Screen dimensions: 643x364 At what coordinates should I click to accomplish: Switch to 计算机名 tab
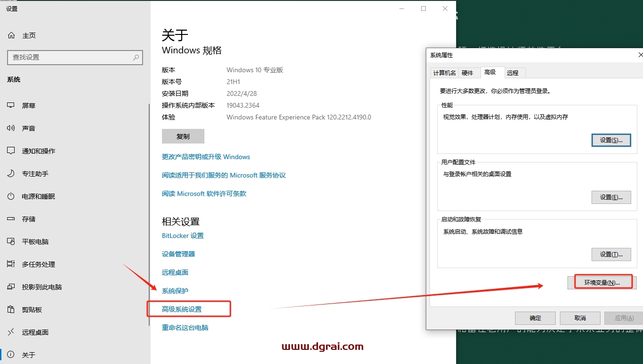click(x=444, y=73)
